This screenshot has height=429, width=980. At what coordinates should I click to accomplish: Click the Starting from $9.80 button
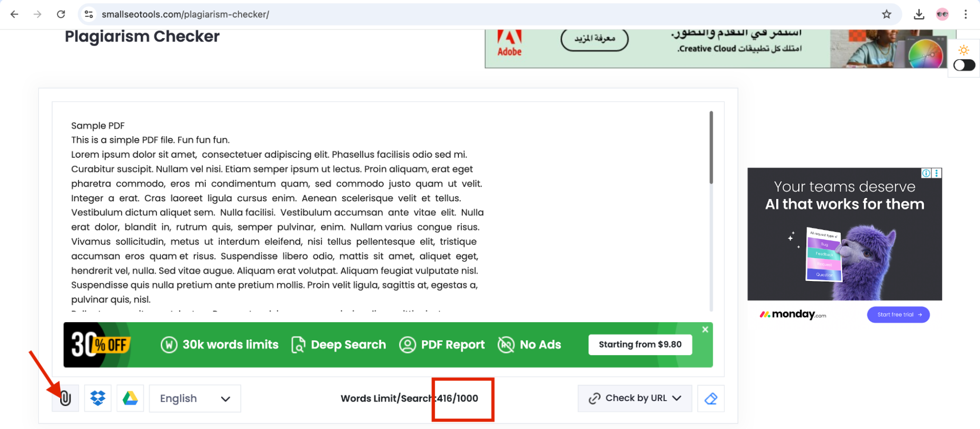coord(640,345)
